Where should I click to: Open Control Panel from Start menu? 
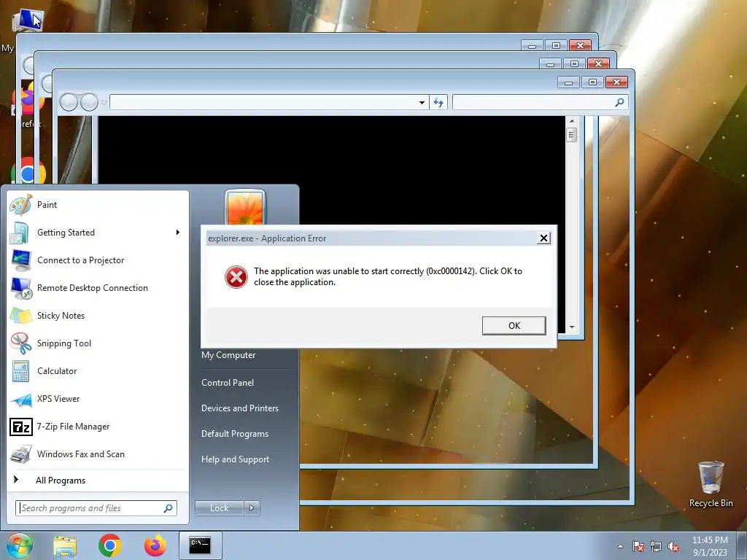pyautogui.click(x=228, y=383)
